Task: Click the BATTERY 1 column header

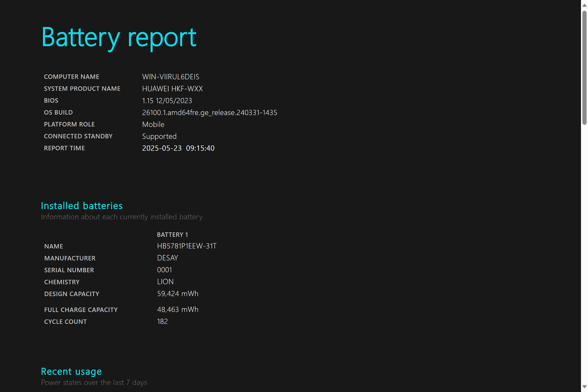Action: [x=172, y=235]
